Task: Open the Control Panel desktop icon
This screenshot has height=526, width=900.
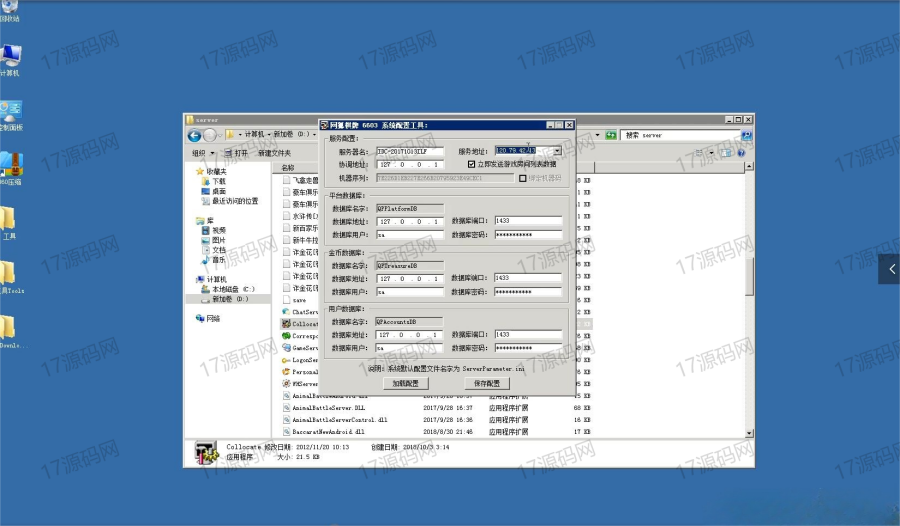Action: (11, 115)
